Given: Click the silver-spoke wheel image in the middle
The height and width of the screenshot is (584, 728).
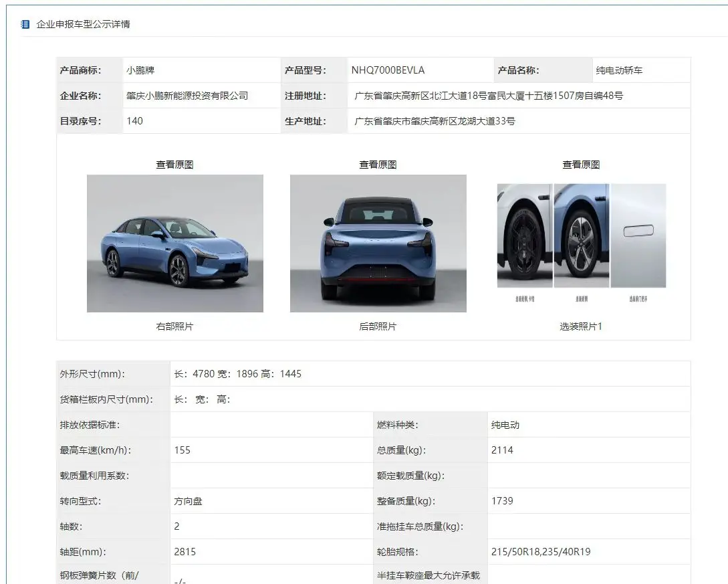Looking at the screenshot, I should (x=581, y=235).
